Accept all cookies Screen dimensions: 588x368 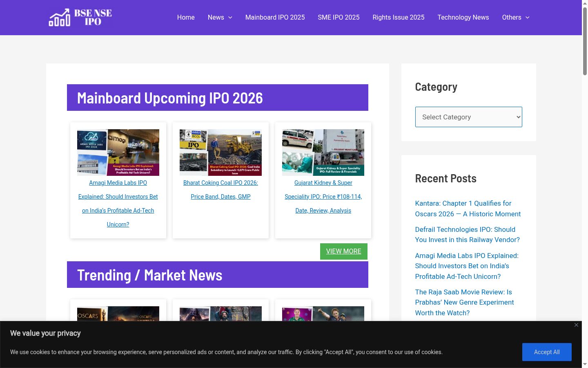[547, 352]
